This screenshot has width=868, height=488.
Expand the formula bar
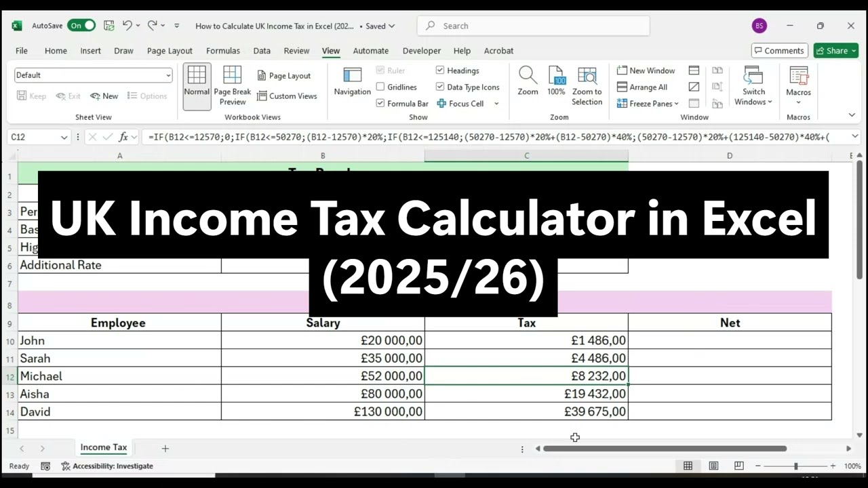click(x=854, y=137)
